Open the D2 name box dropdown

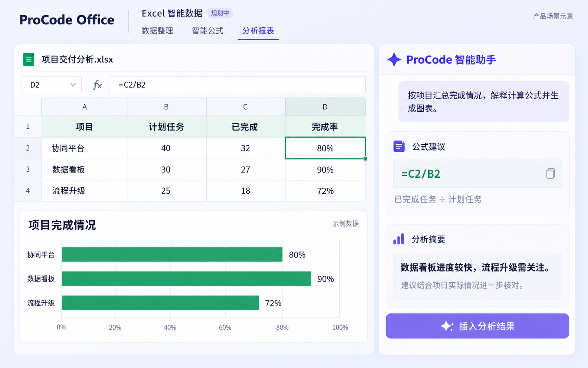pyautogui.click(x=73, y=85)
